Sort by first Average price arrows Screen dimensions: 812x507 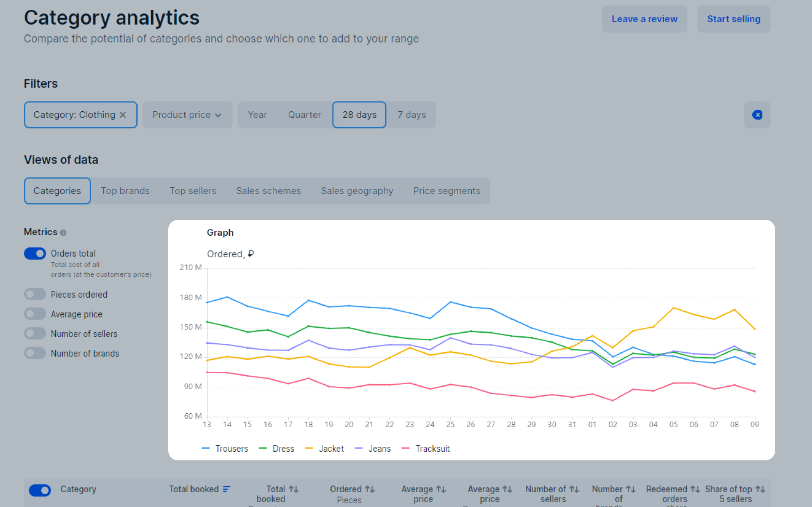coord(441,489)
